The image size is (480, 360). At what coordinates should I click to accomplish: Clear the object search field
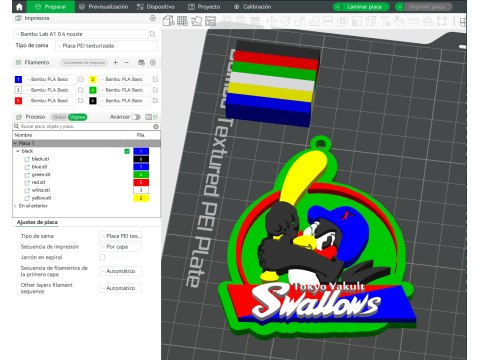(156, 126)
